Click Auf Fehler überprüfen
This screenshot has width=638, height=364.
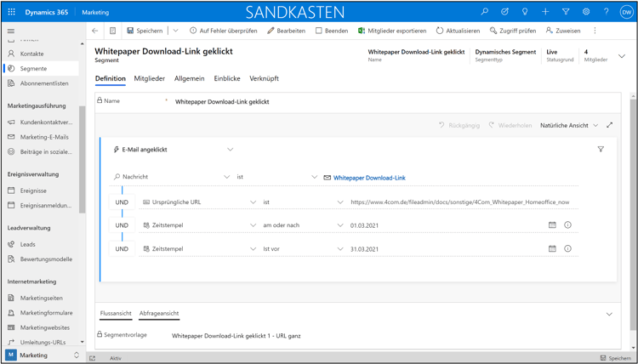224,31
